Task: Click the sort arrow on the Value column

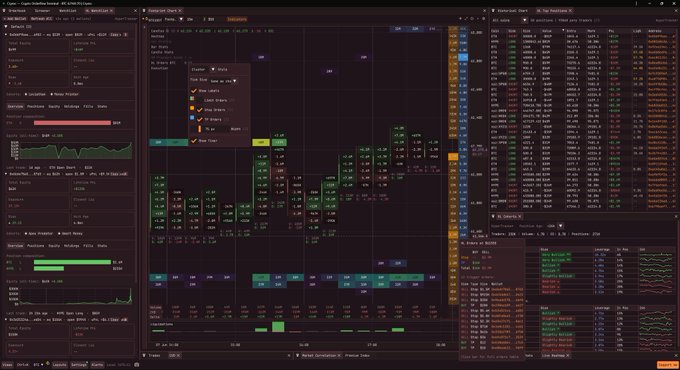Action: 563,30
